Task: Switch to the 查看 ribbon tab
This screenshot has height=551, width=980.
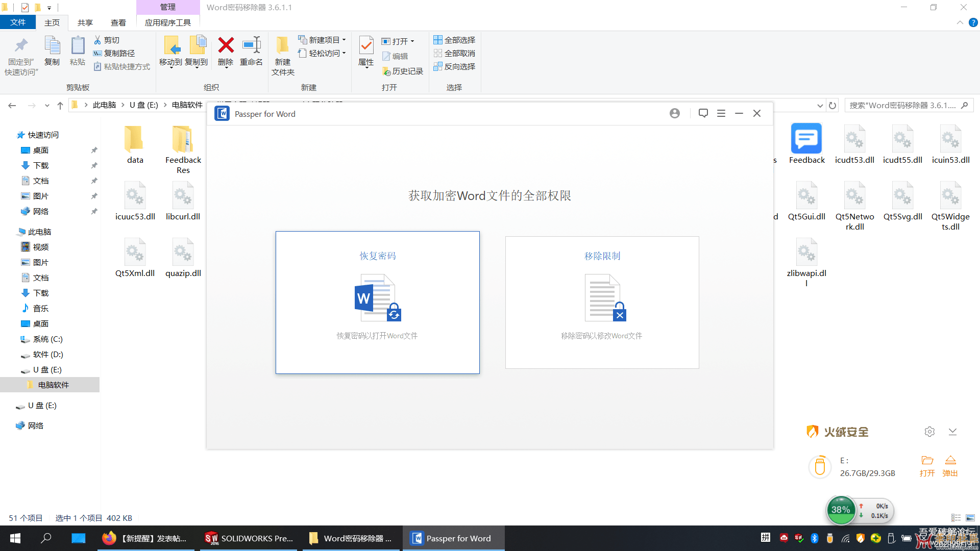Action: 118,22
